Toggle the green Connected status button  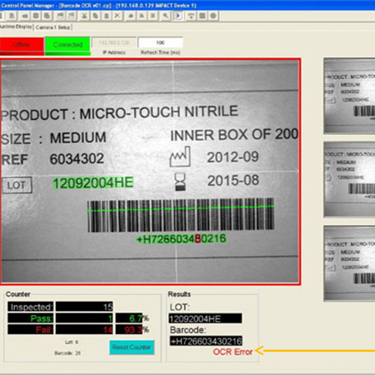tap(68, 46)
